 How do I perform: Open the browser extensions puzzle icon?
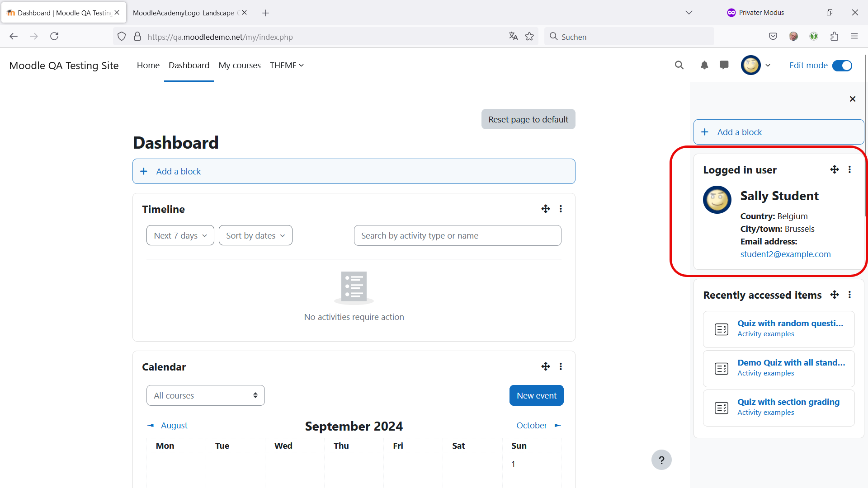click(835, 37)
